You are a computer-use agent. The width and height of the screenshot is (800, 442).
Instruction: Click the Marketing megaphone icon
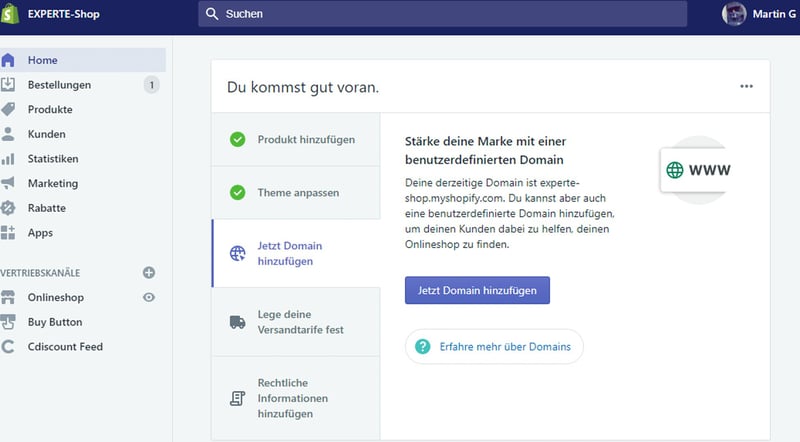tap(9, 183)
